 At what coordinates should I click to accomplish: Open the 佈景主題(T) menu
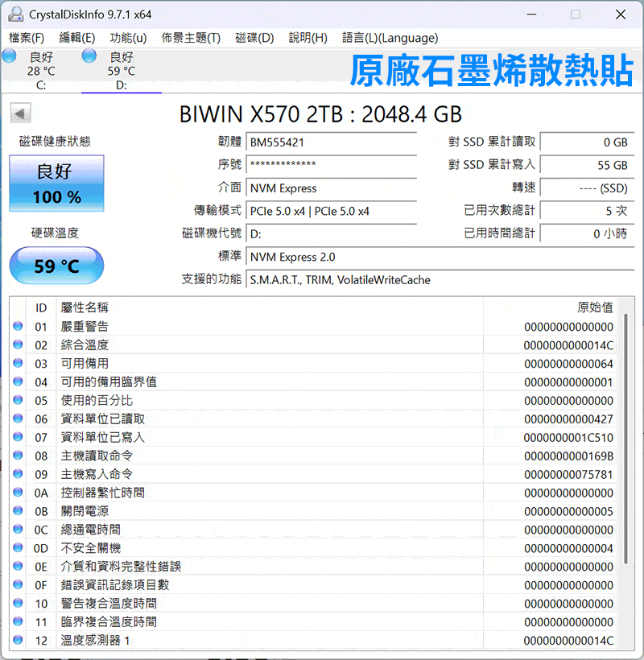click(x=191, y=38)
